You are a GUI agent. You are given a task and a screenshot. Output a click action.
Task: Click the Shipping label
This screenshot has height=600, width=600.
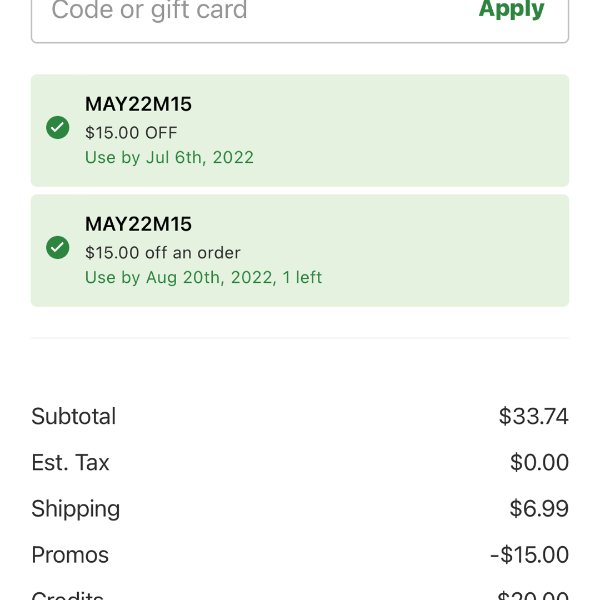[76, 509]
